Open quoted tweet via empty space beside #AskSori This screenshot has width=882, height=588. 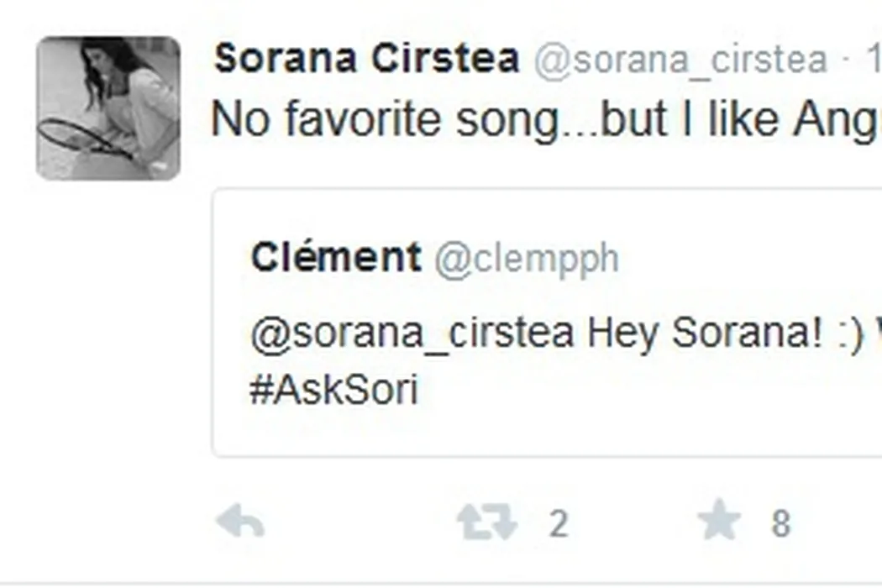click(630, 391)
